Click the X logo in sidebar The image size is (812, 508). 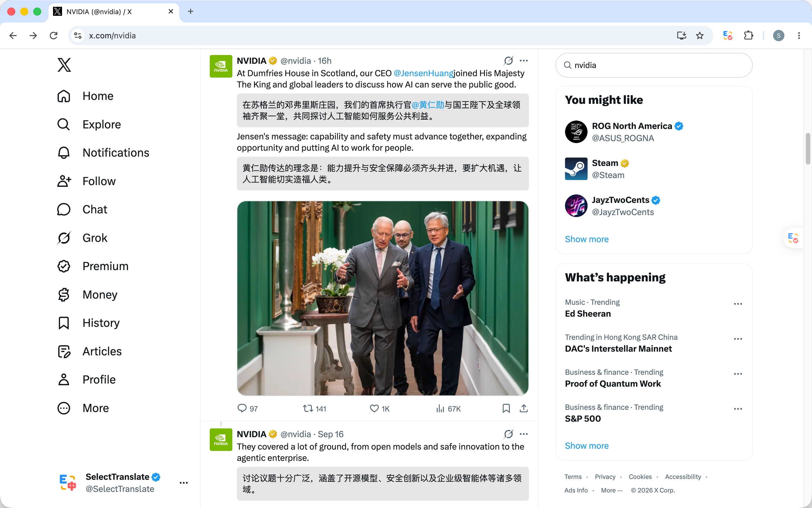[64, 65]
